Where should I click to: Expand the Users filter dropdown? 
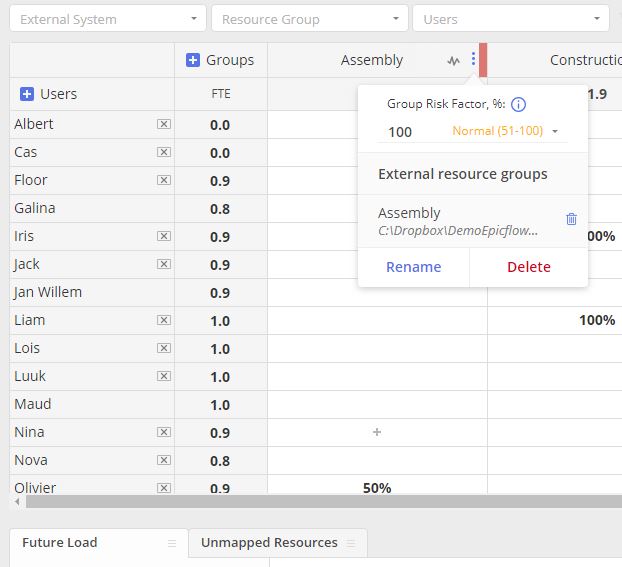pyautogui.click(x=511, y=19)
